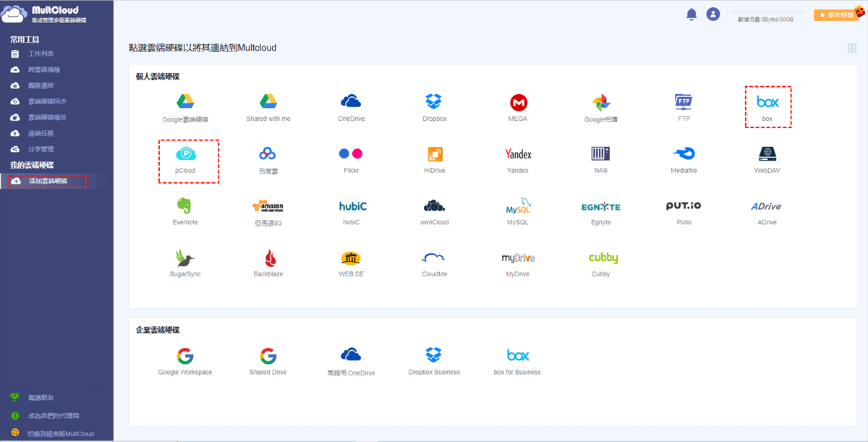
Task: Select Google Drive personal cloud icon
Action: [185, 101]
